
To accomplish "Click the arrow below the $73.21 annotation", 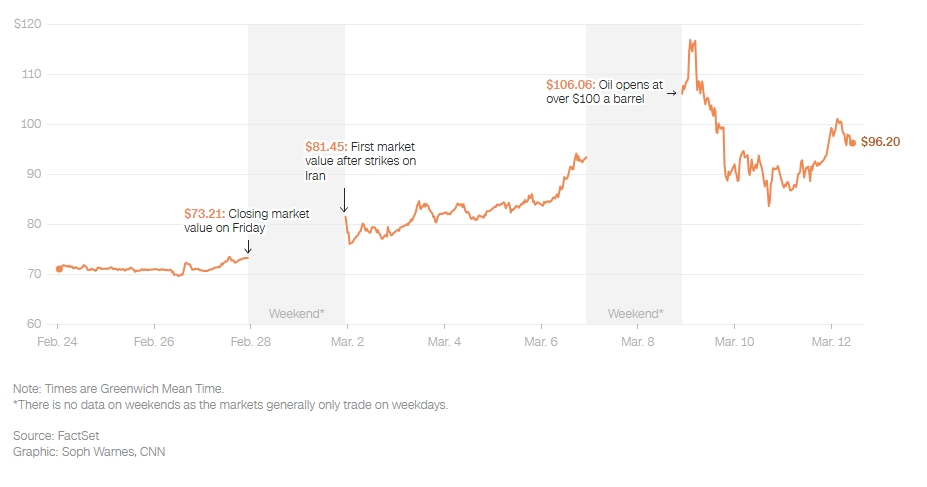I will 247,245.
